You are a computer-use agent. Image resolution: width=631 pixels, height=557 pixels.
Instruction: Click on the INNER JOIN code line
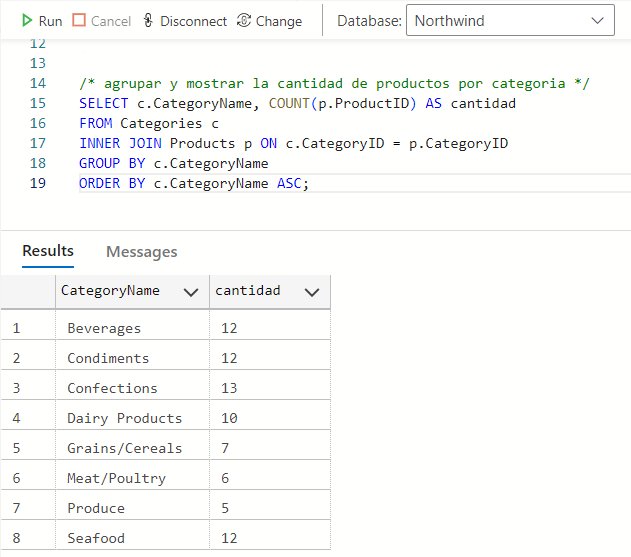[x=293, y=143]
